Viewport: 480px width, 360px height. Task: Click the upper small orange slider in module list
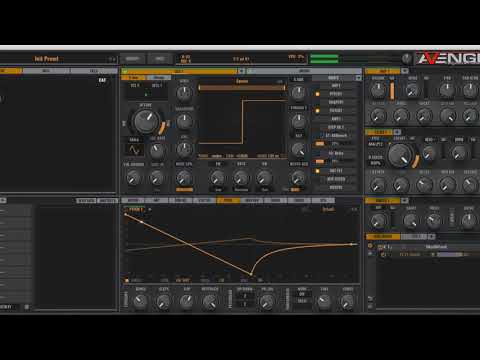pos(320,144)
